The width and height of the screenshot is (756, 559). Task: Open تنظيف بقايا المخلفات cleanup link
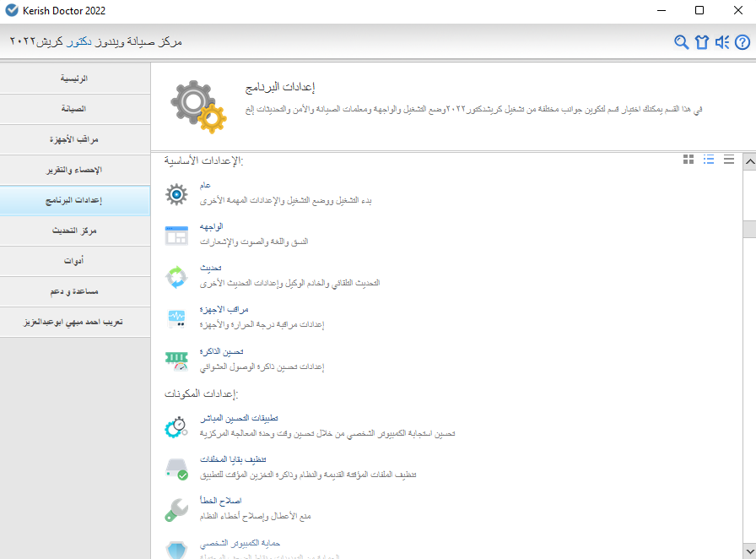coord(234,459)
